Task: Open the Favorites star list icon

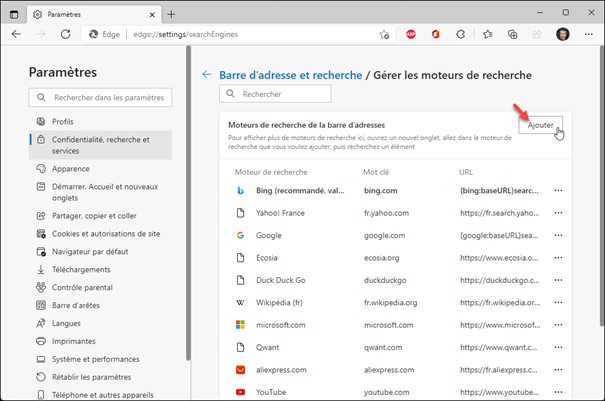Action: (486, 33)
